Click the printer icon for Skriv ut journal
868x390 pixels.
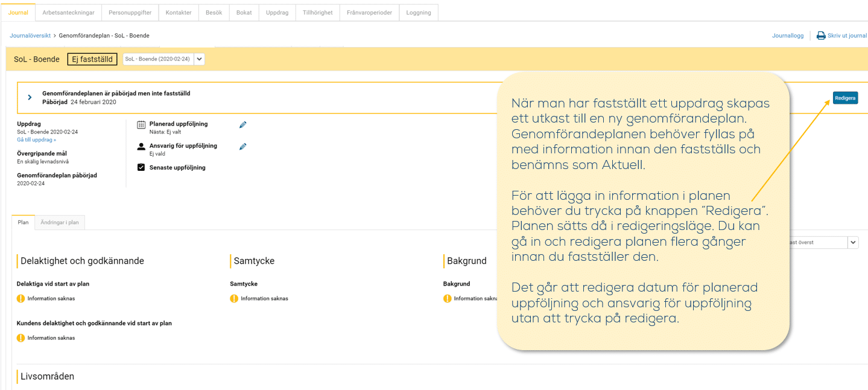click(x=821, y=36)
